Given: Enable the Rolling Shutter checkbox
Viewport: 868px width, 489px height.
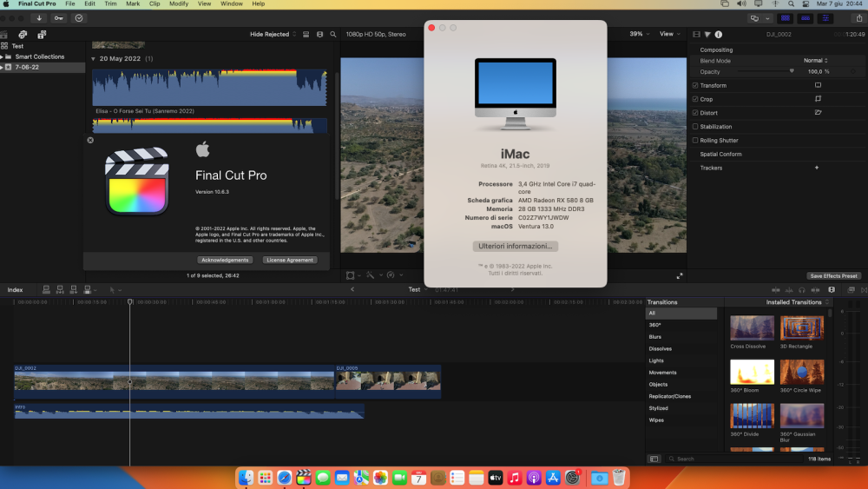Looking at the screenshot, I should pos(695,140).
